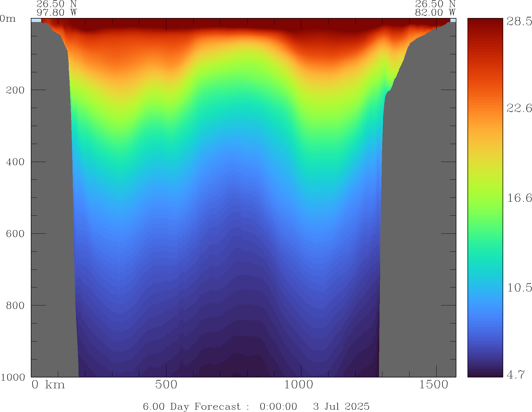Click the 1000 label on depth axis
The height and width of the screenshot is (412, 532).
(13, 377)
